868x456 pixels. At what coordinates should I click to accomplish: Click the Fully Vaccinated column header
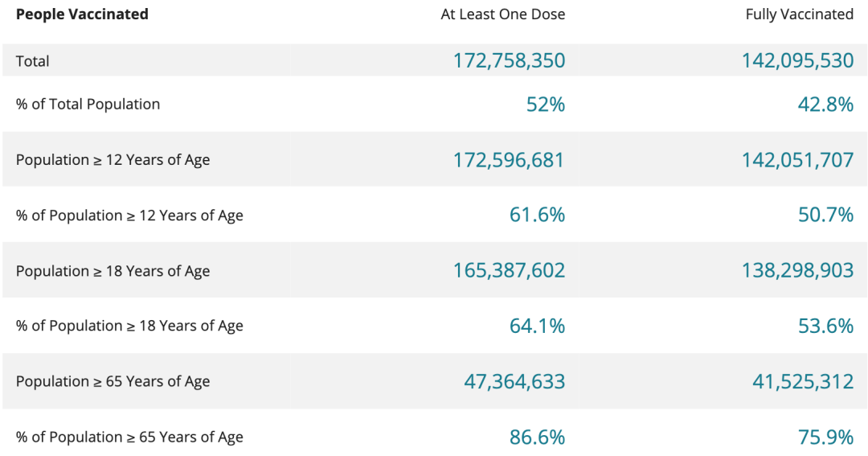point(799,14)
